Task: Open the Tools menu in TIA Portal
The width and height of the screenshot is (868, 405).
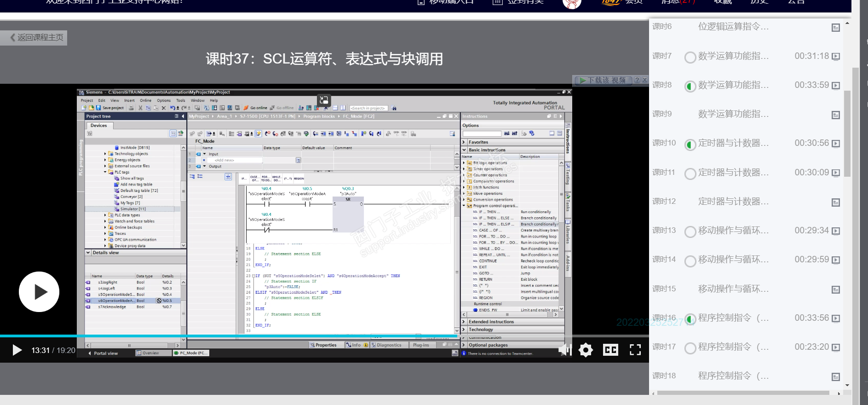Action: click(181, 100)
